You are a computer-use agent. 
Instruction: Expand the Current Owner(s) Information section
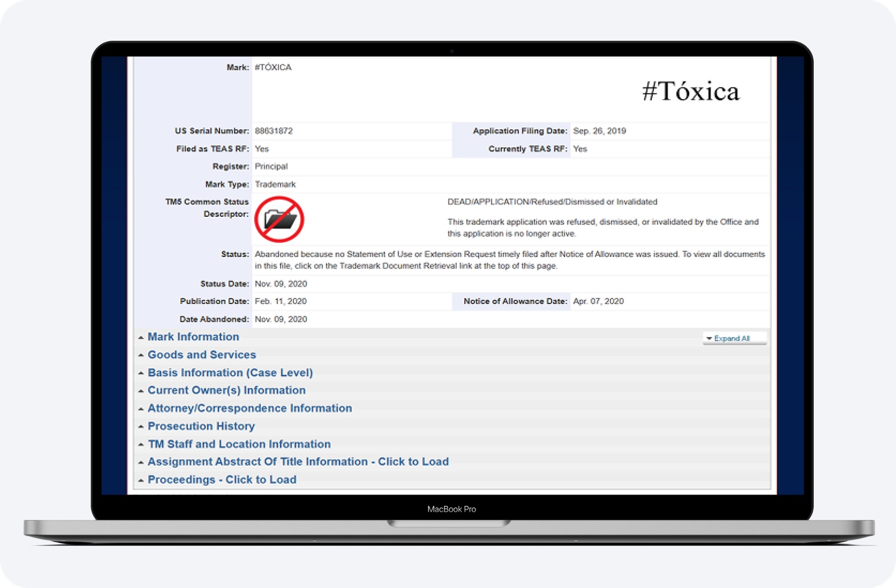(x=226, y=390)
